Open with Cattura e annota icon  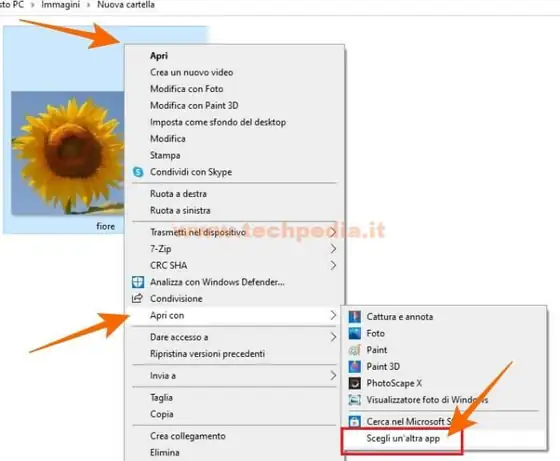point(354,317)
